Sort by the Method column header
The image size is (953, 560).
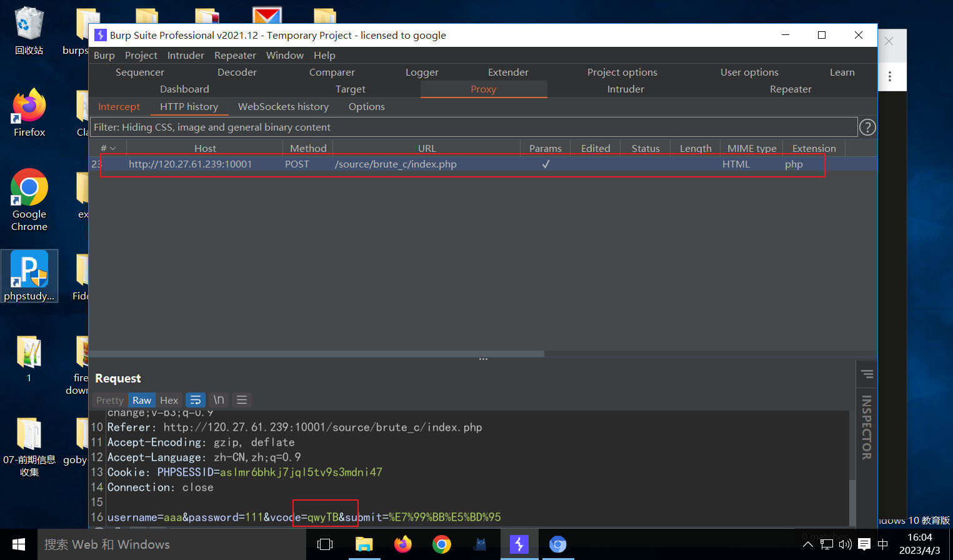pos(308,148)
